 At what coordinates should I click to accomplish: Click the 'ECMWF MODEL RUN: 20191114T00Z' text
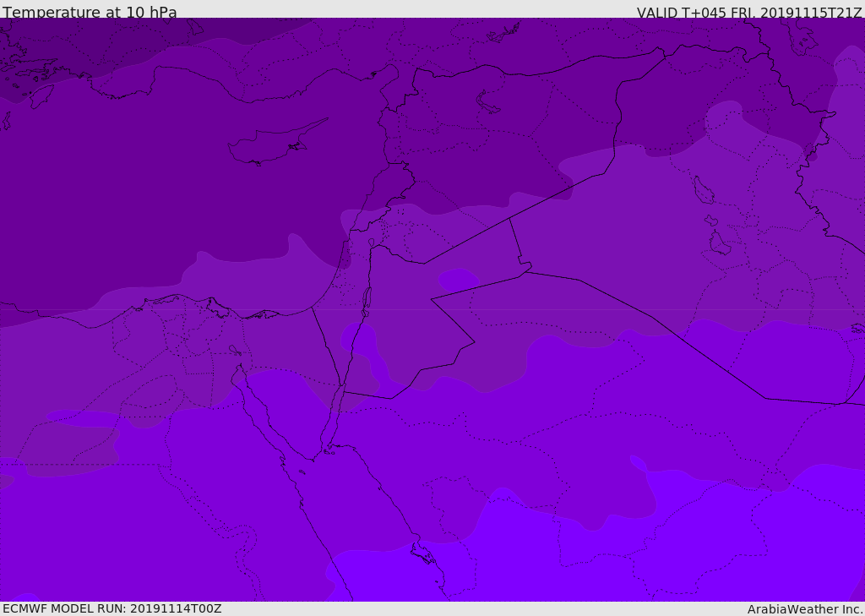tap(112, 608)
